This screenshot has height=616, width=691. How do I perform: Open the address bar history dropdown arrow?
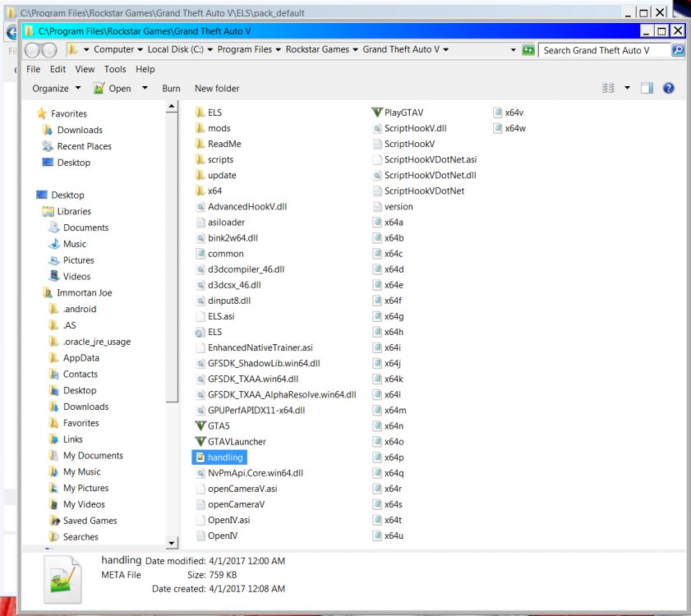point(513,50)
